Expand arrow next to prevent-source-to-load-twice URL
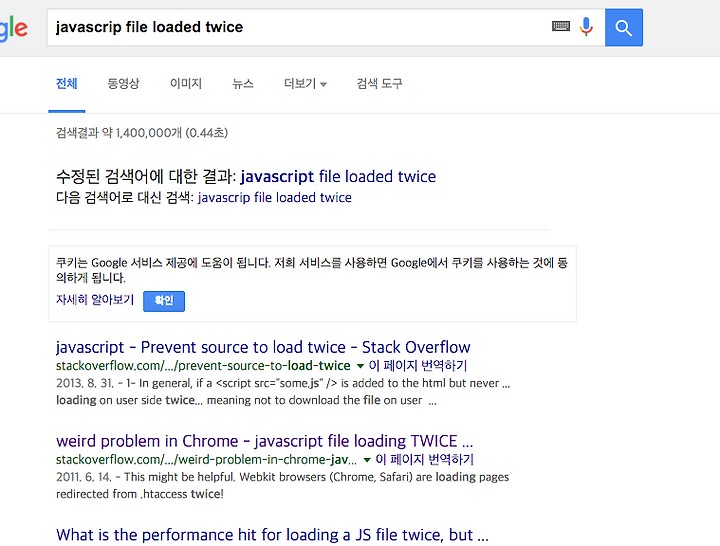 pyautogui.click(x=360, y=366)
